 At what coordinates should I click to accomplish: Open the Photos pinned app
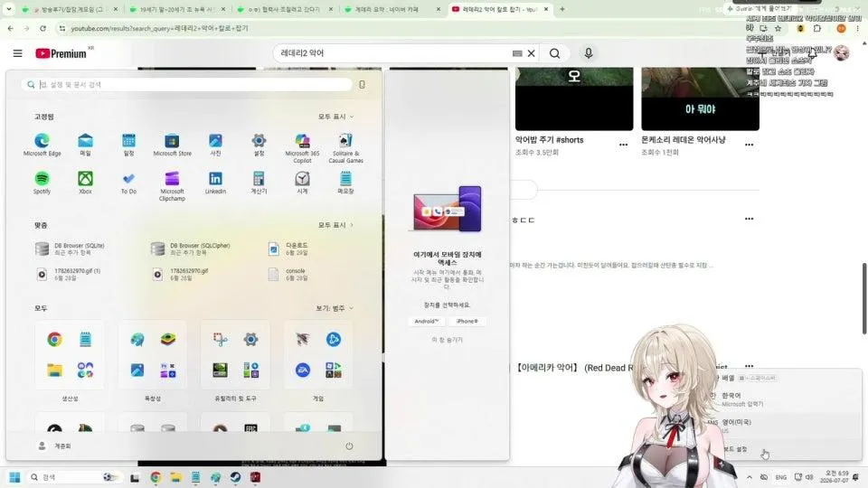click(x=215, y=145)
